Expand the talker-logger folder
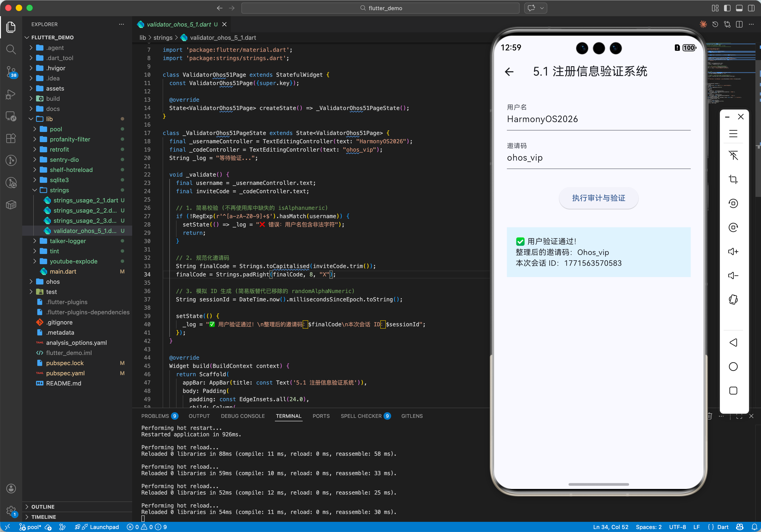Screen dimensions: 761x532 click(x=68, y=241)
